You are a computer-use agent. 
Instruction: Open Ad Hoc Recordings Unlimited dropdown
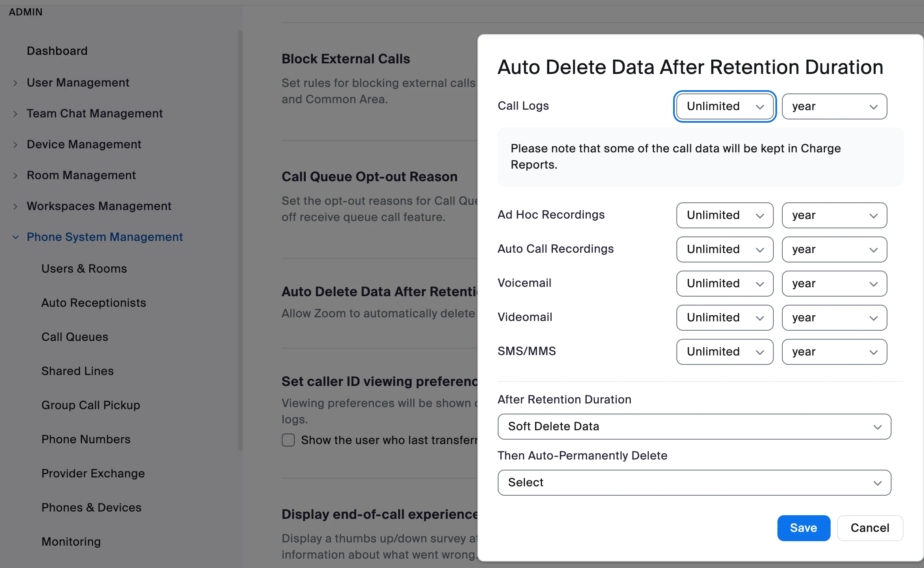[x=725, y=215]
